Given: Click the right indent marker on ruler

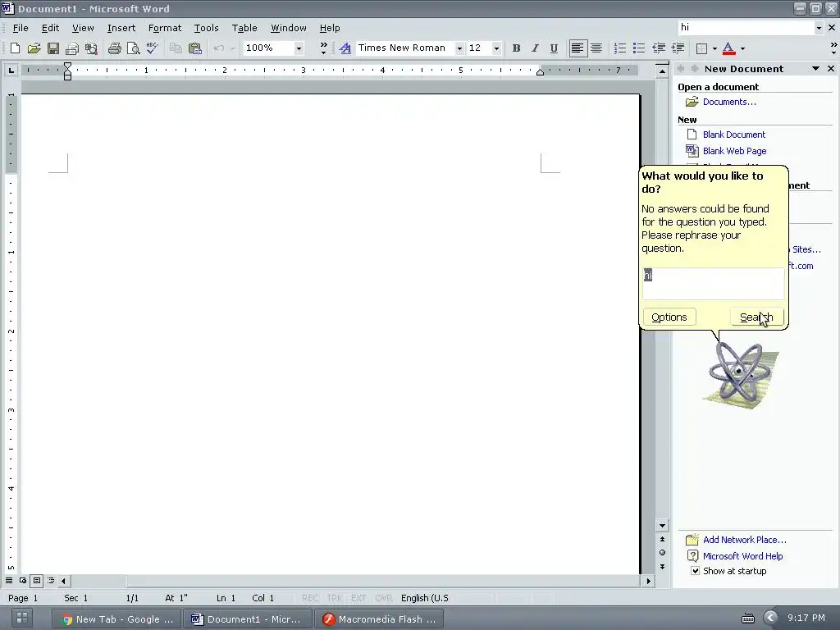Looking at the screenshot, I should point(540,72).
